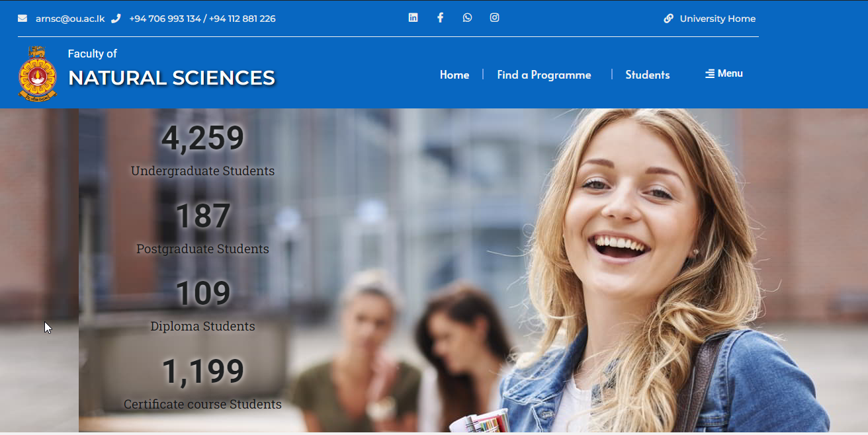The height and width of the screenshot is (435, 868).
Task: Click the phone handset icon
Action: 116,19
